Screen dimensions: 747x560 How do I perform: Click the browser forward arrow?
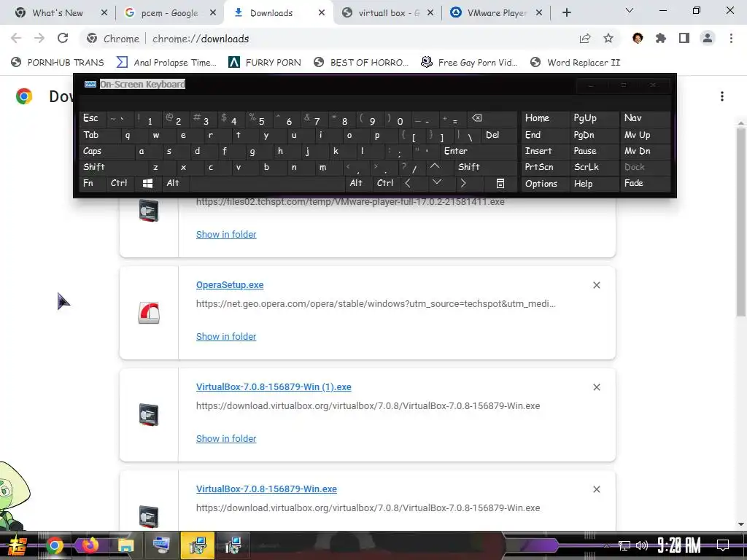pyautogui.click(x=39, y=38)
